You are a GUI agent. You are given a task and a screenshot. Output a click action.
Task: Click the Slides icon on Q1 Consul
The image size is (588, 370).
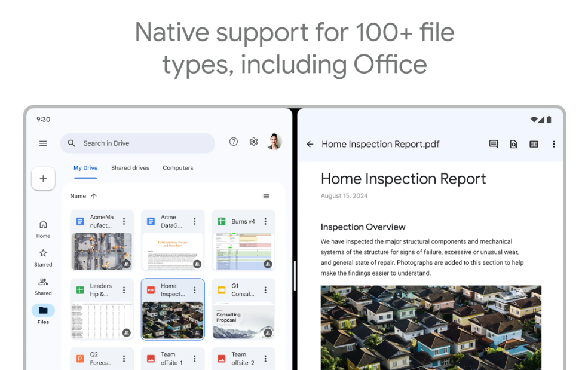(x=222, y=290)
